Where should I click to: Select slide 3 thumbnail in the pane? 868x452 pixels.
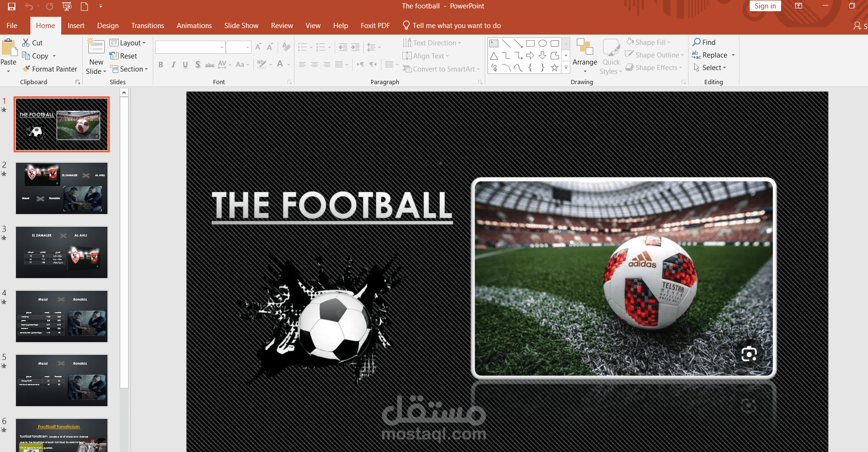(x=61, y=252)
